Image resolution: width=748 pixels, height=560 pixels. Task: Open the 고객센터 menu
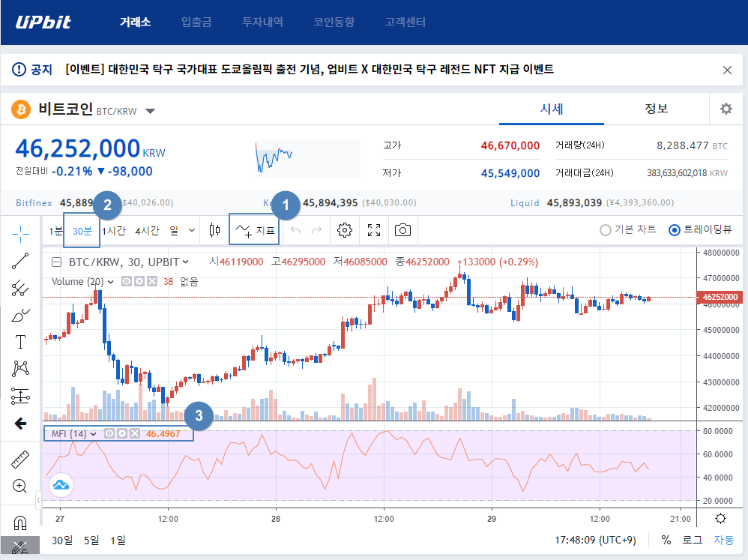point(405,22)
